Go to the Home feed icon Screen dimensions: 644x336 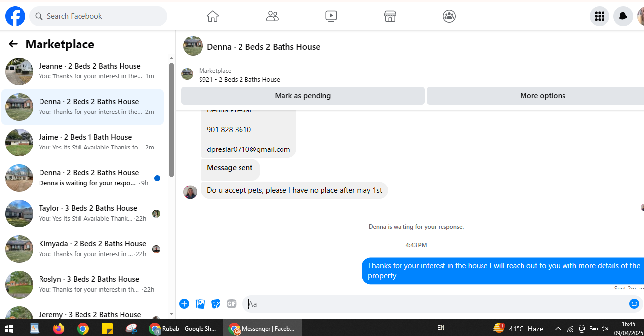point(213,16)
